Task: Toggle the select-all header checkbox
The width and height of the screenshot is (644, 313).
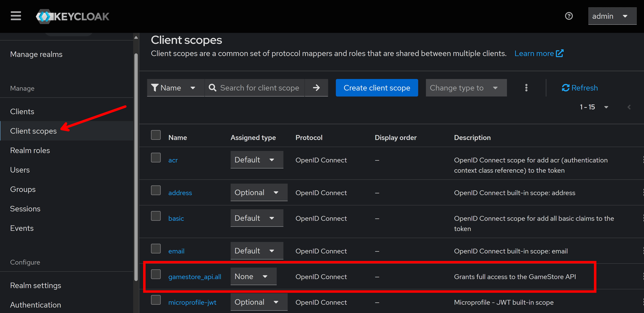Action: (156, 135)
